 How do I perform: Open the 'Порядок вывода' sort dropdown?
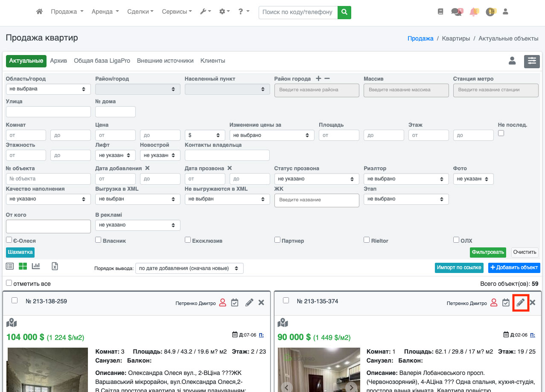click(x=189, y=268)
